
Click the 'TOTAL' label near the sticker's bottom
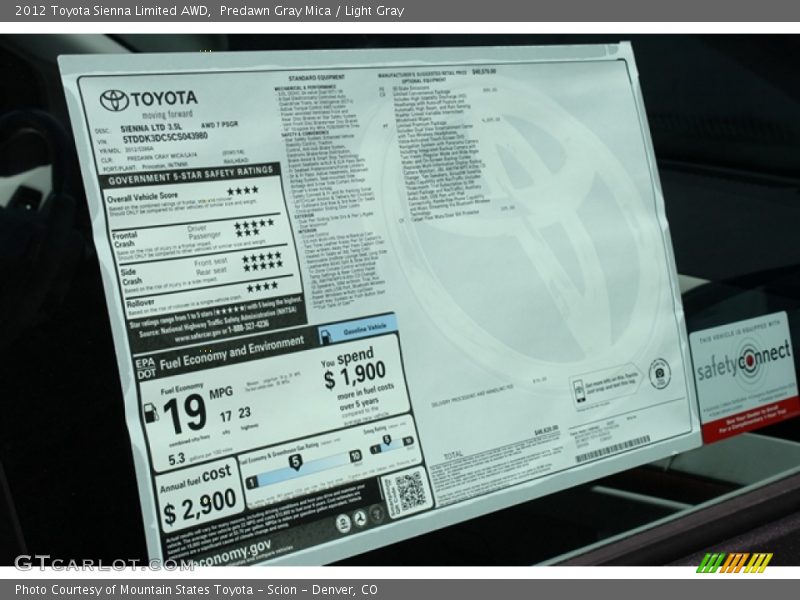(x=453, y=454)
